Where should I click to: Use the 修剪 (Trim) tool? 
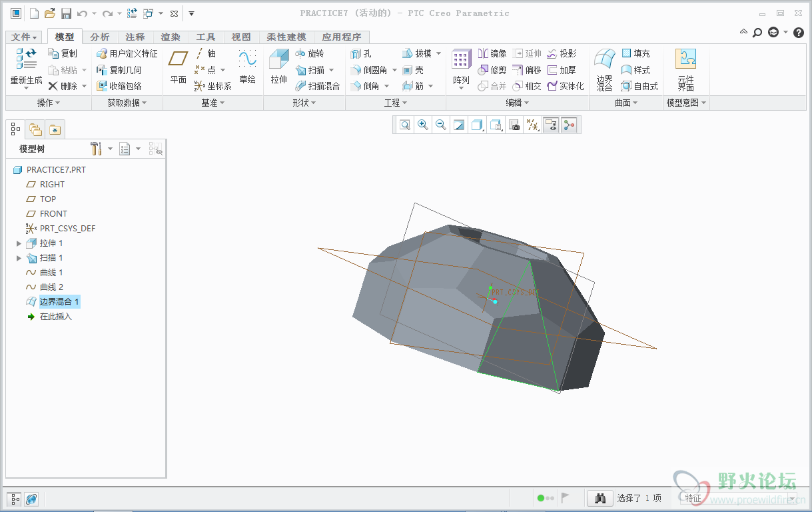coord(492,70)
